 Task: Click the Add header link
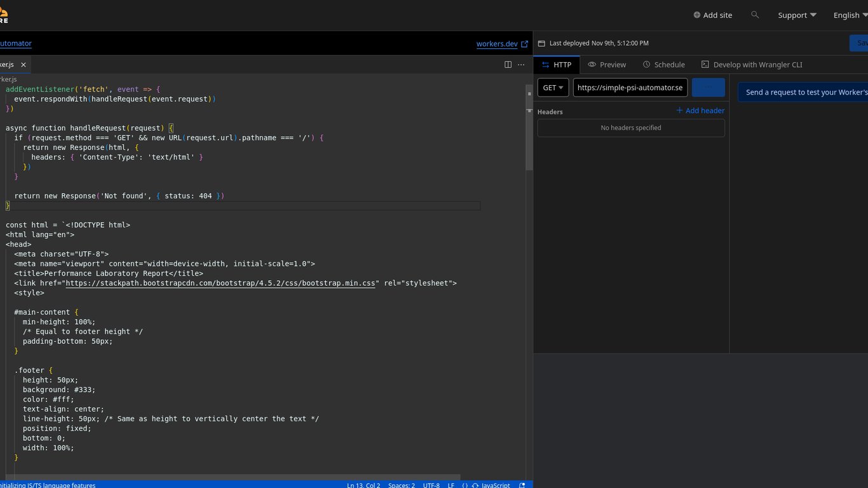700,110
